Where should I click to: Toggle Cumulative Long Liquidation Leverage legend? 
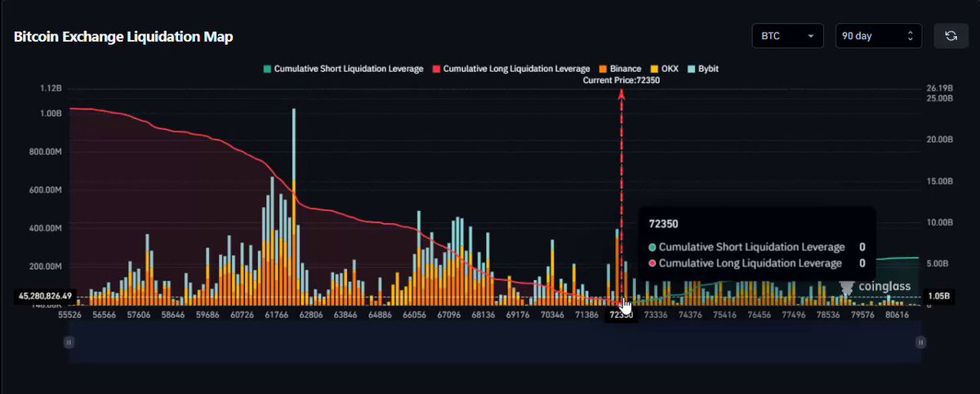(511, 69)
